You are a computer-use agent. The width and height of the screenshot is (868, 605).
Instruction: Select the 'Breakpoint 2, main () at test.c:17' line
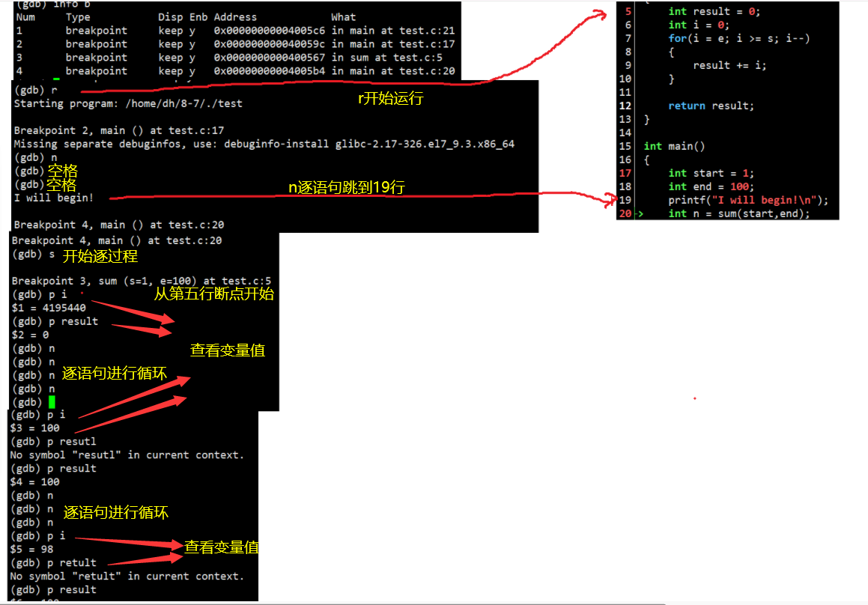119,130
